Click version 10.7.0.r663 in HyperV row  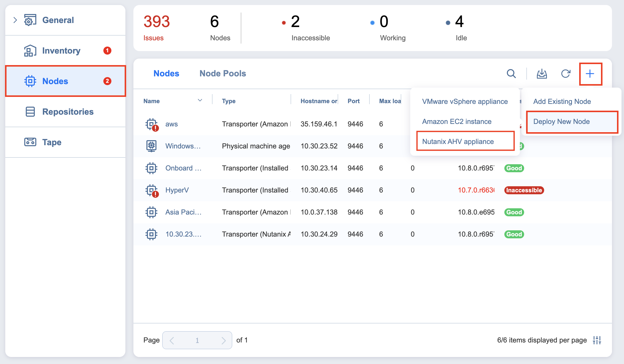476,190
